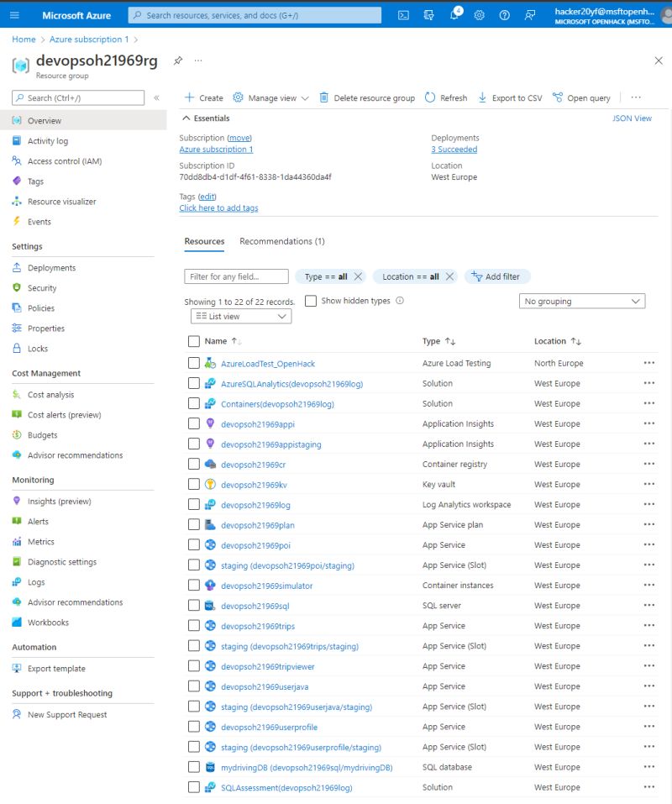Click the Filter for any field box

[236, 276]
